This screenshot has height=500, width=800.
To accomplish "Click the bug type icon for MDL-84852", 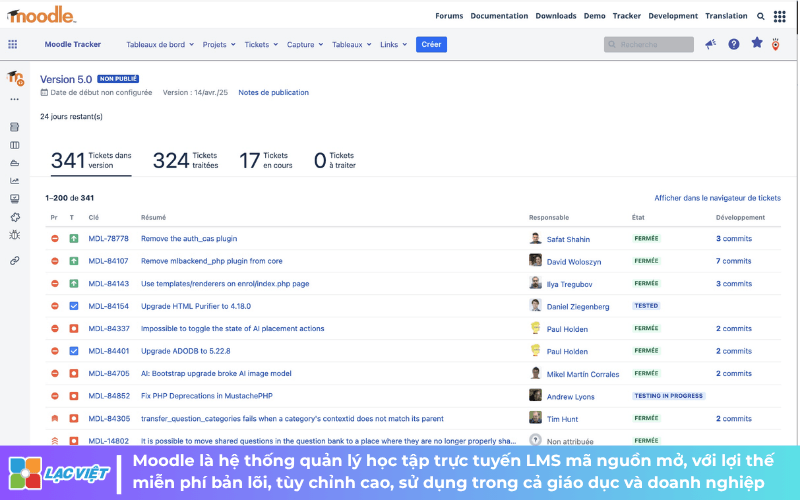I will (74, 396).
